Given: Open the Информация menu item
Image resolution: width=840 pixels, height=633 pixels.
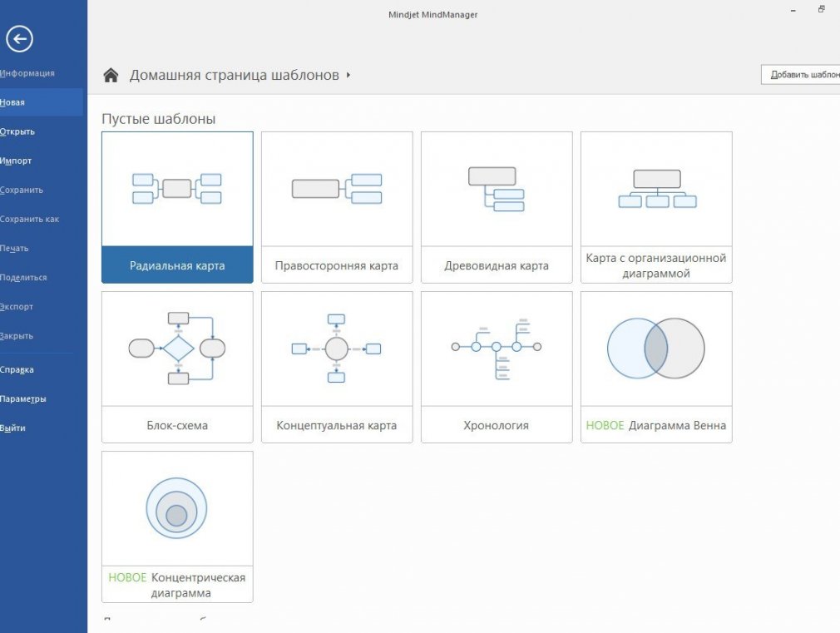Looking at the screenshot, I should 27,73.
